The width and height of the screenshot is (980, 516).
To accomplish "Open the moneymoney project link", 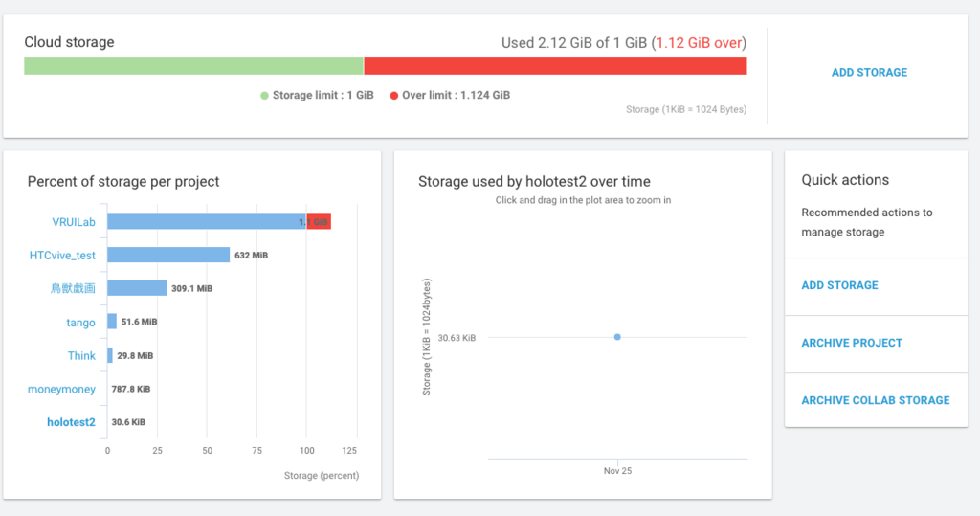I will click(x=62, y=389).
